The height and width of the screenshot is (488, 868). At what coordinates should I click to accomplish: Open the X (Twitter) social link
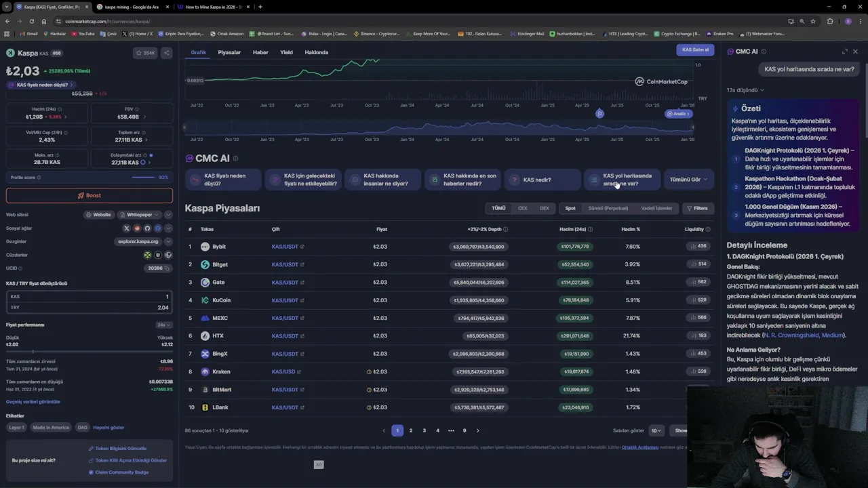pyautogui.click(x=126, y=228)
